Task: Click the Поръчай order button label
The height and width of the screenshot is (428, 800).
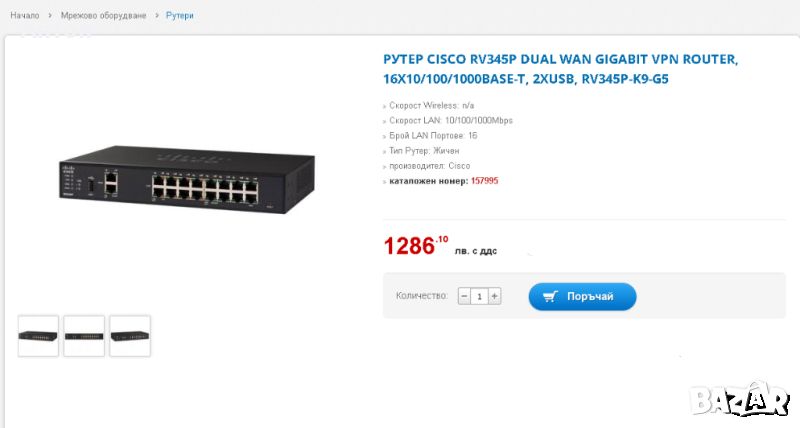Action: point(590,296)
